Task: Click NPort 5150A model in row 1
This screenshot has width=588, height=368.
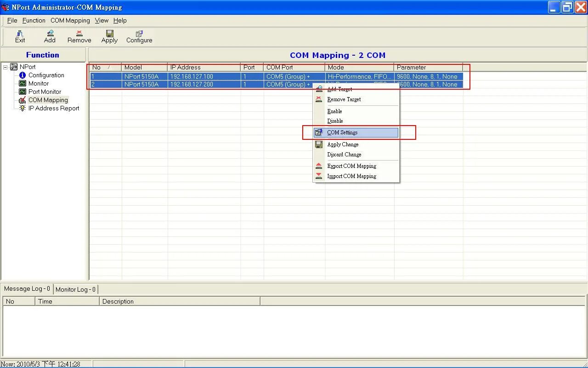Action: (x=144, y=76)
